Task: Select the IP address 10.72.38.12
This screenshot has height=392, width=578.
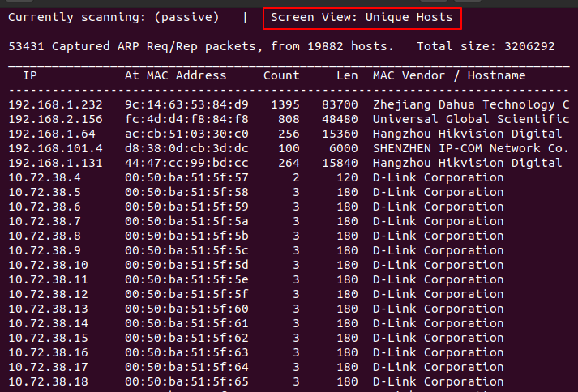Action: tap(49, 294)
